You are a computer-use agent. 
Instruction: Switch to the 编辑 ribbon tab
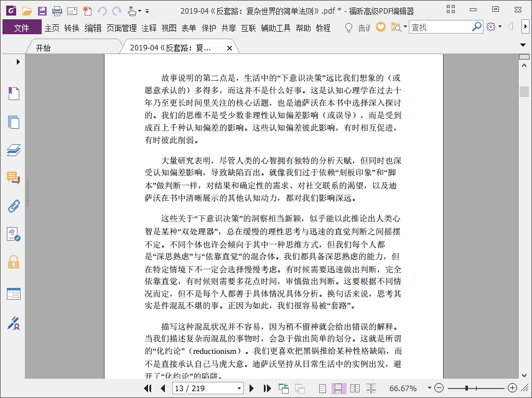click(x=93, y=28)
